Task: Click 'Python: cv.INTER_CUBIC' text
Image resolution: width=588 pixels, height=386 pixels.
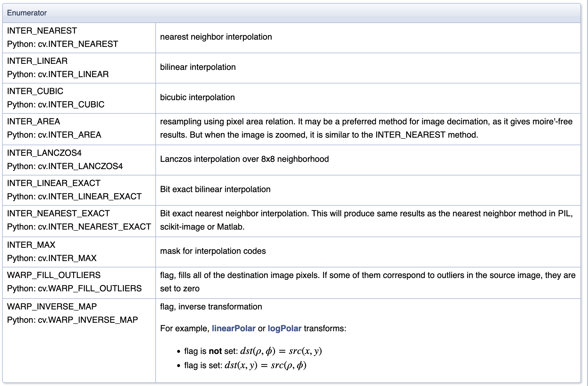Action: pos(56,104)
